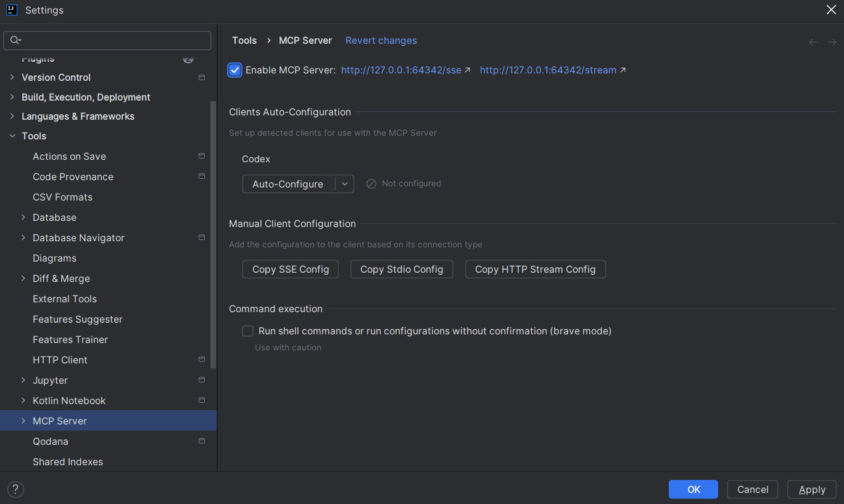Click the project-level icon beside Database Navigator

202,238
